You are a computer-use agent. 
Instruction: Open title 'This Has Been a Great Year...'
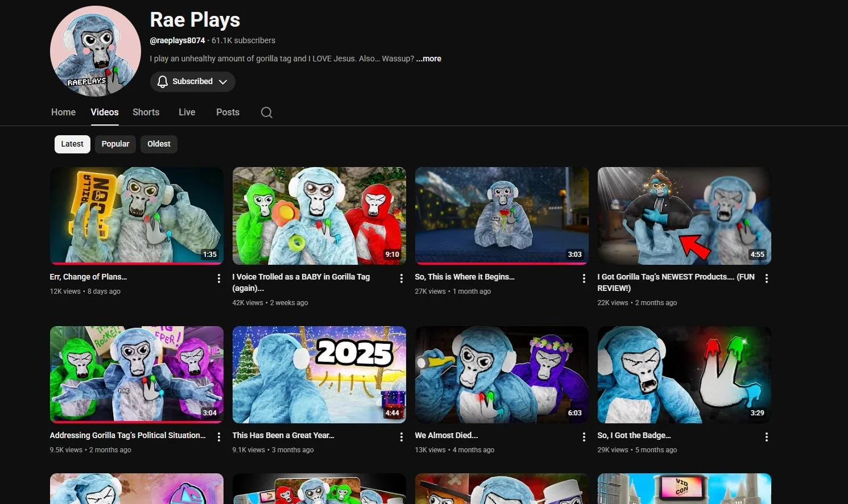click(283, 435)
